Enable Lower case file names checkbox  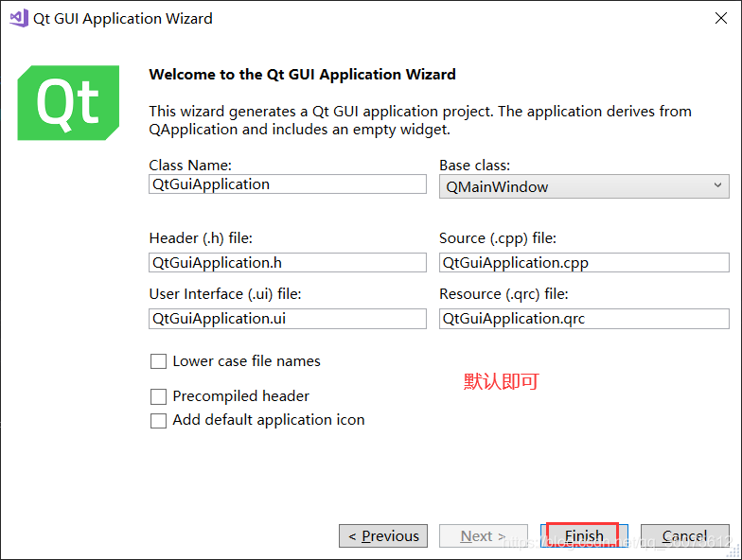(x=158, y=361)
